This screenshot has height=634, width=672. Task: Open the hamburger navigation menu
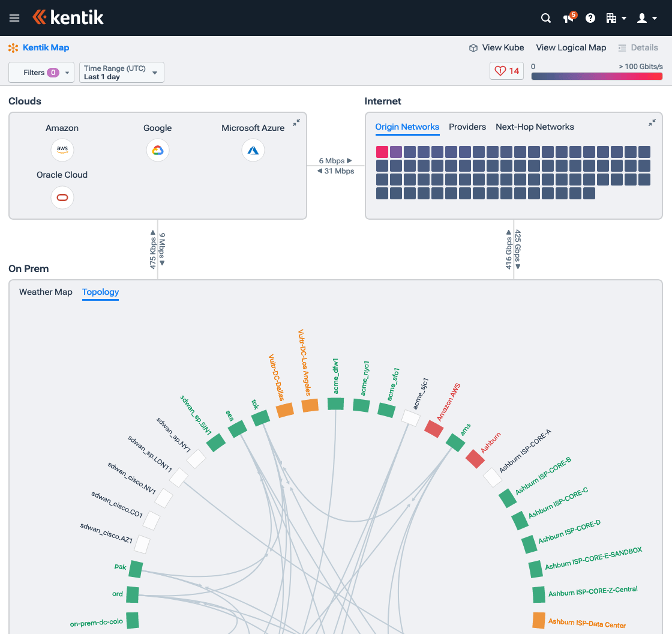click(14, 17)
